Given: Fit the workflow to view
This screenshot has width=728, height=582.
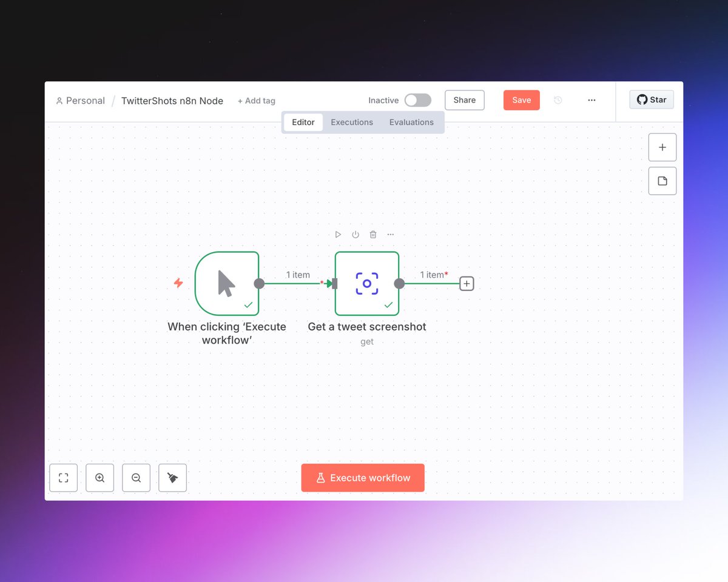Looking at the screenshot, I should [64, 478].
